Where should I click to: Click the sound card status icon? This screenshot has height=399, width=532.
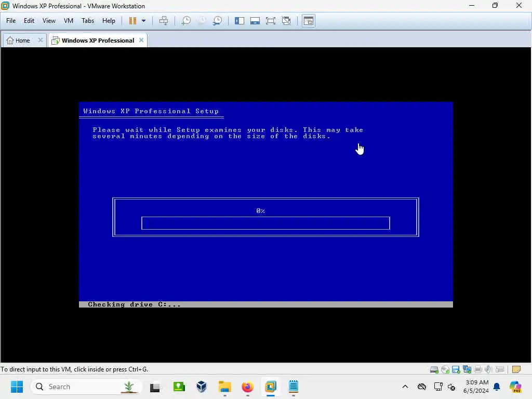[x=488, y=369]
